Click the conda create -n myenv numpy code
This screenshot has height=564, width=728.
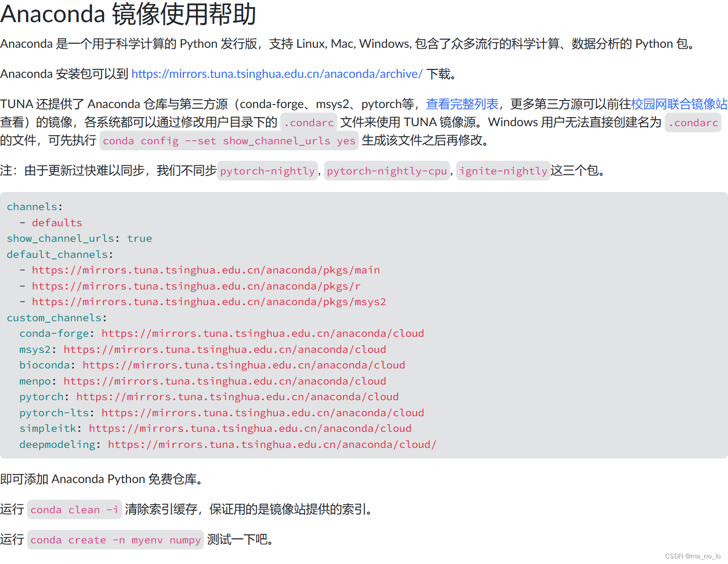116,540
